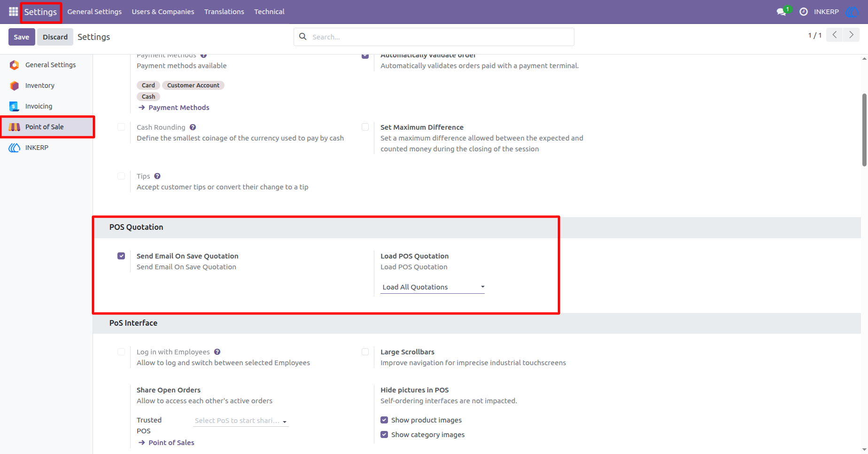Open the General Settings top menu

tap(94, 12)
